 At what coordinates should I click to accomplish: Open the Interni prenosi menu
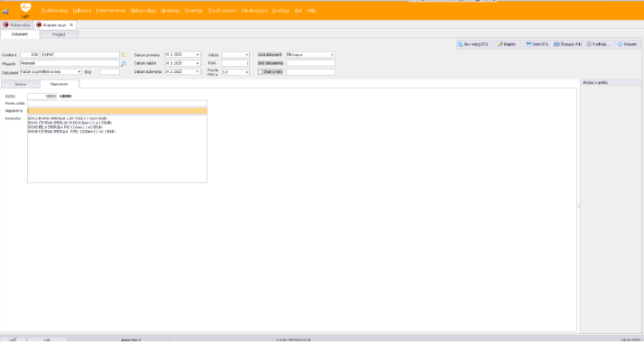[x=110, y=11]
